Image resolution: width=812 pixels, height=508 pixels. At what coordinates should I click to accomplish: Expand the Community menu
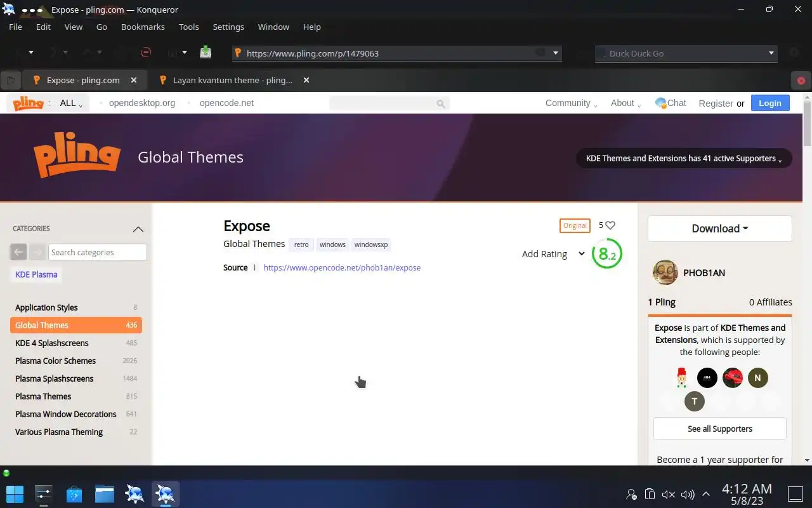571,103
